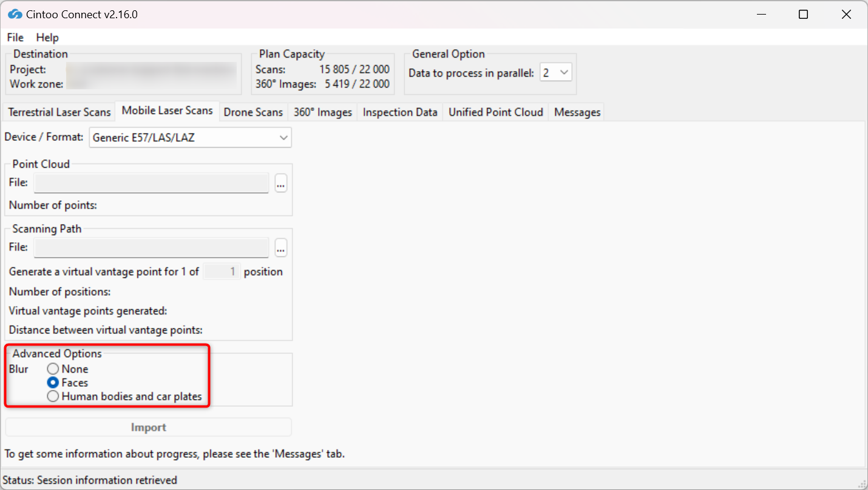Select the None blur option
Image resolution: width=868 pixels, height=490 pixels.
[68, 369]
